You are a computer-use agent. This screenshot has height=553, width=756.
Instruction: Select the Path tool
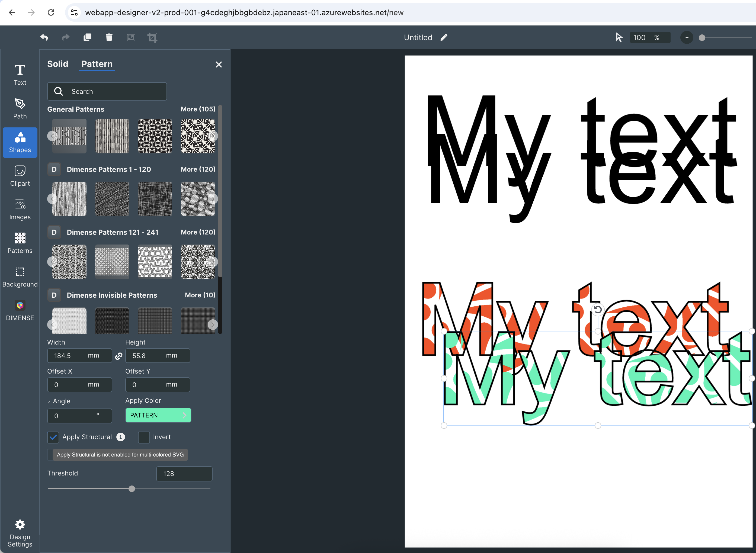(20, 108)
